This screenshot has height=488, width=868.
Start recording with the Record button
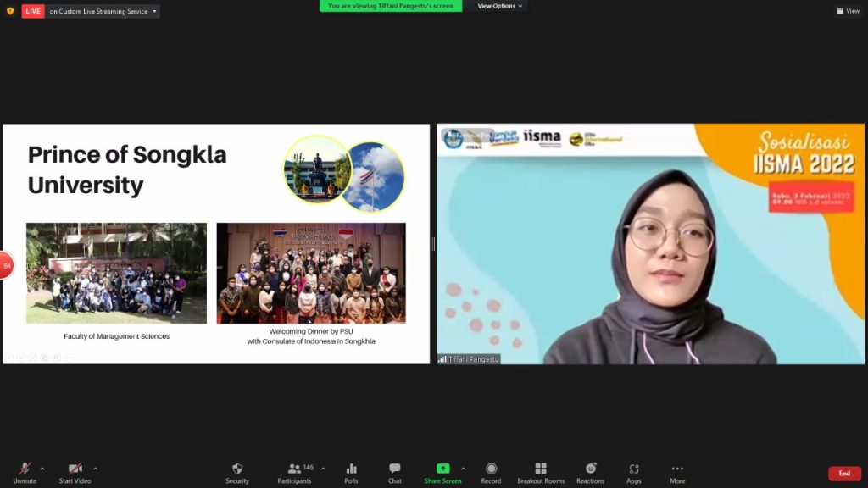click(x=491, y=473)
